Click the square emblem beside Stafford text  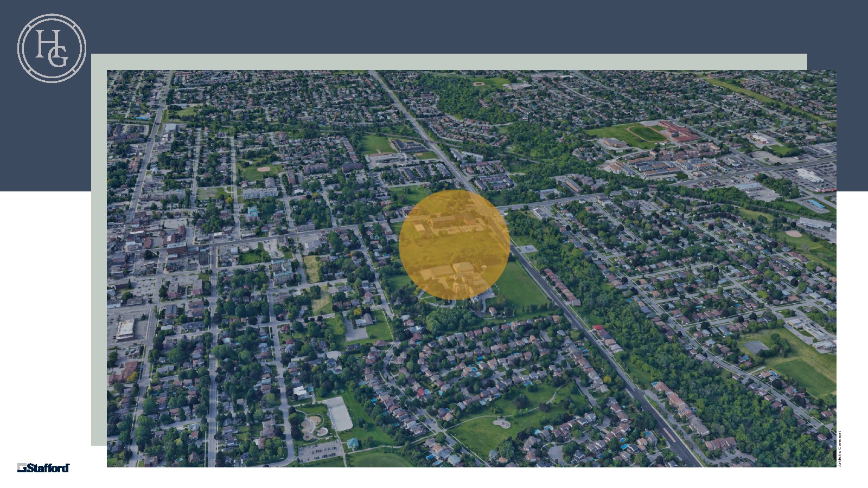click(22, 467)
